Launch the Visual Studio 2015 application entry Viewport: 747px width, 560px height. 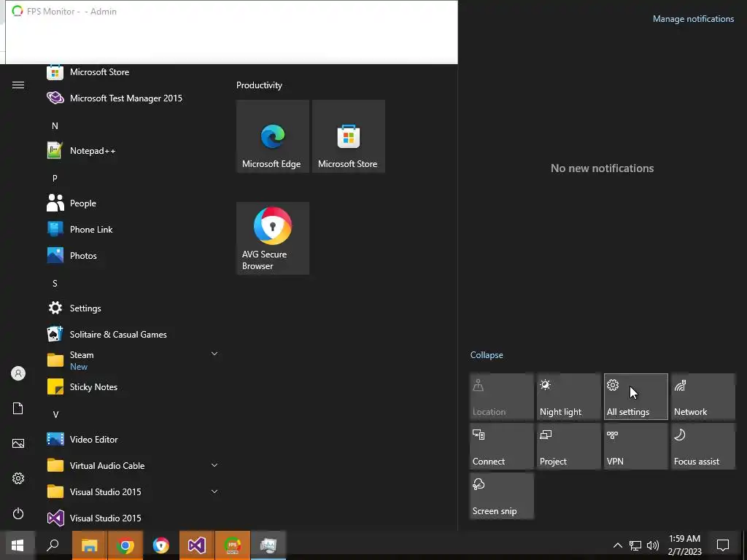pyautogui.click(x=133, y=518)
